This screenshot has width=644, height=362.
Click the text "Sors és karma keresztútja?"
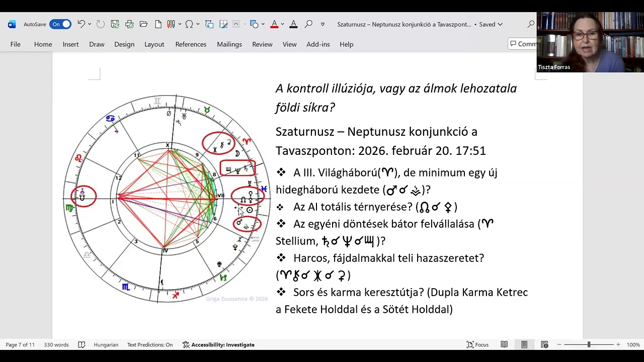click(x=358, y=292)
